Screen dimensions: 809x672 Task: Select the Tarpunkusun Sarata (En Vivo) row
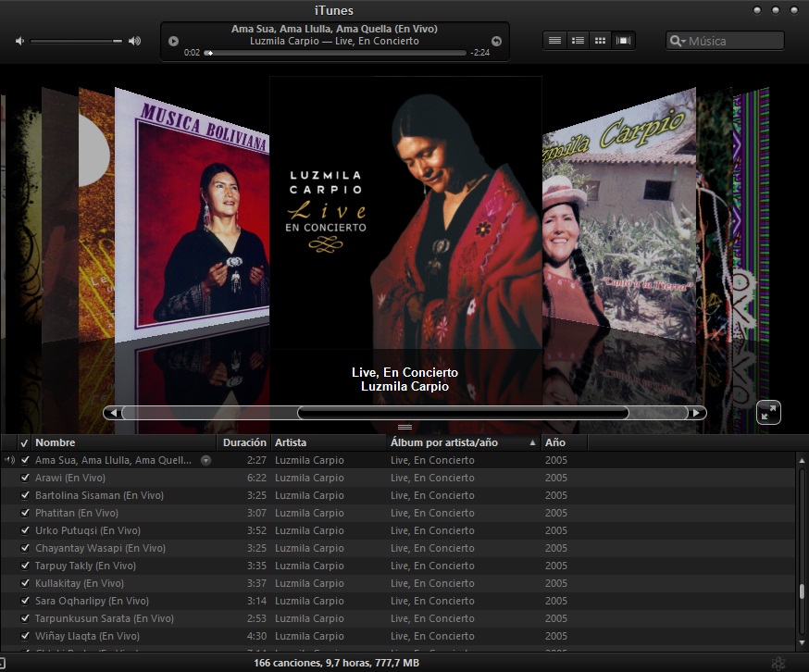[x=397, y=618]
